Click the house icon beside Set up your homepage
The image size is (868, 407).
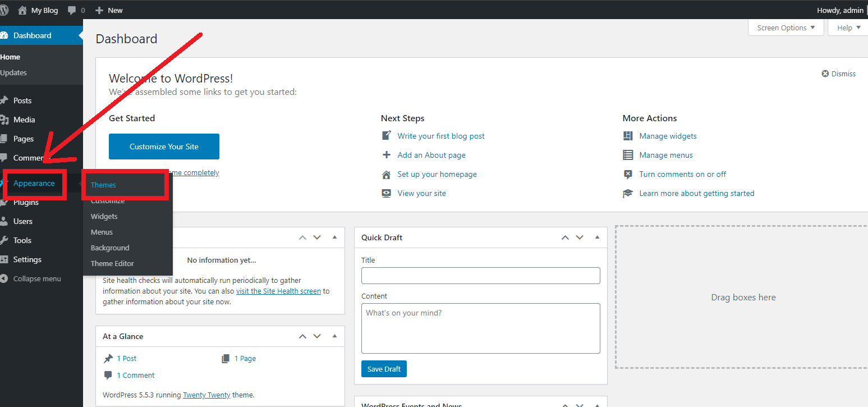[x=386, y=174]
